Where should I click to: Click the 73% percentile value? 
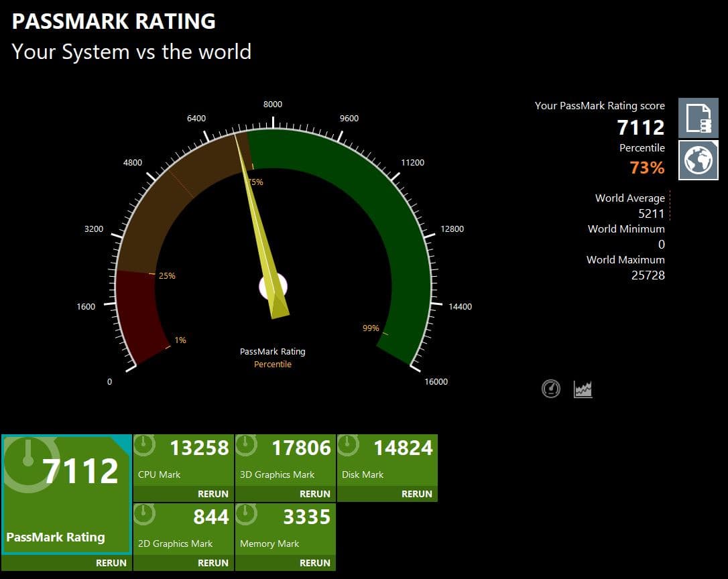[x=647, y=168]
